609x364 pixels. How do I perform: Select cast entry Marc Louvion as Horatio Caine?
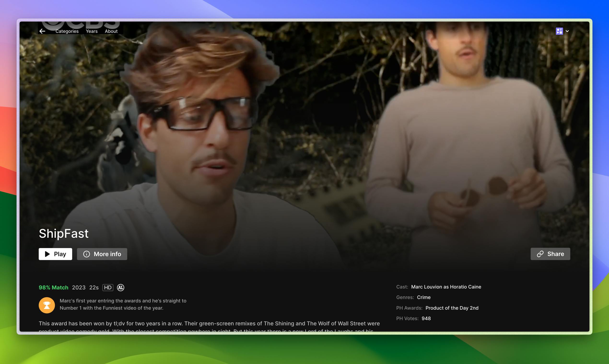(x=446, y=287)
